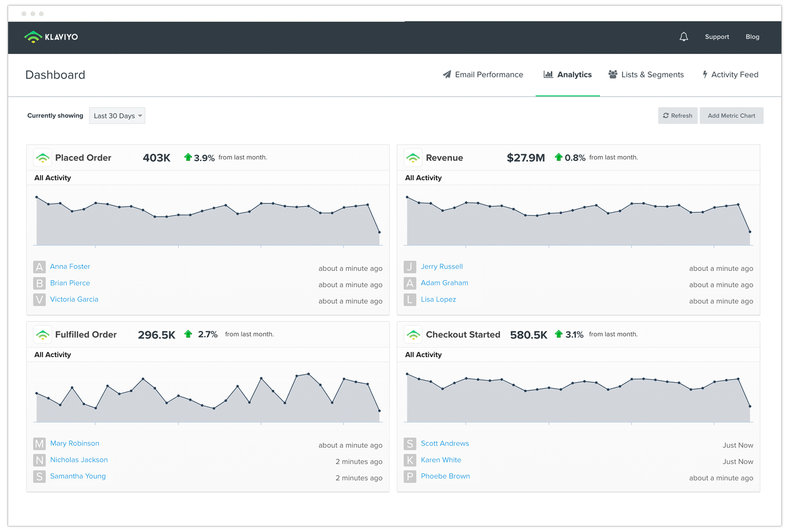Open Mary Robinson's profile link
Image resolution: width=788 pixels, height=532 pixels.
75,443
